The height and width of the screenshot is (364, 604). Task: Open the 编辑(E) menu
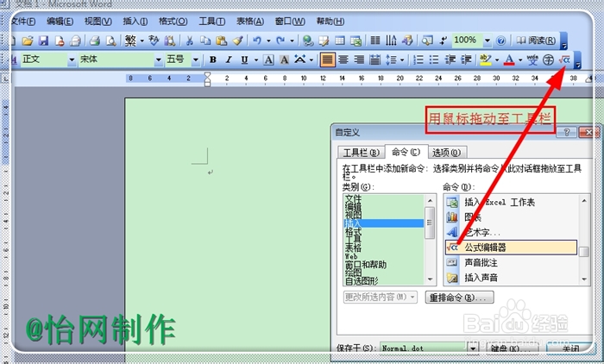click(x=60, y=22)
